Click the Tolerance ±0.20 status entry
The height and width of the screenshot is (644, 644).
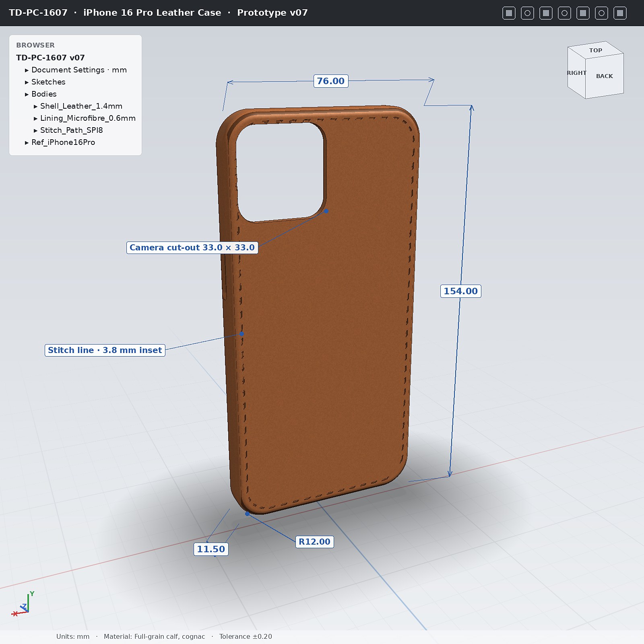pos(246,636)
